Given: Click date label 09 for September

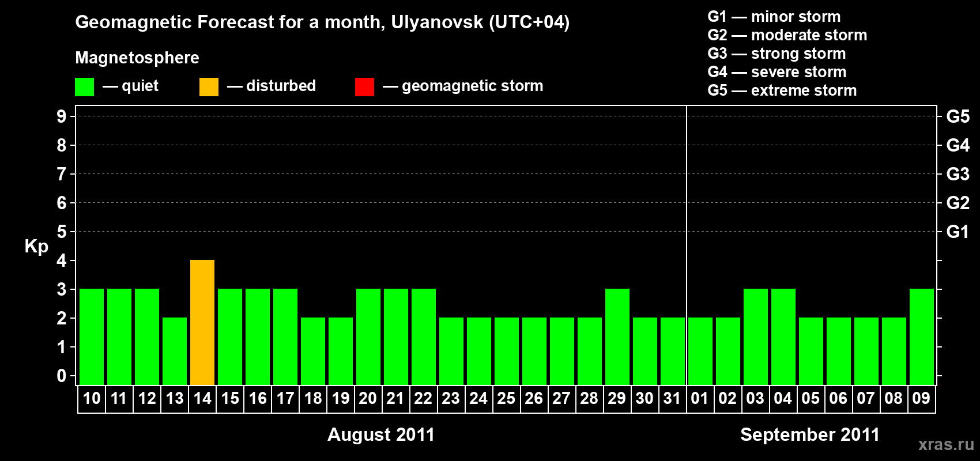Looking at the screenshot, I should click(921, 398).
